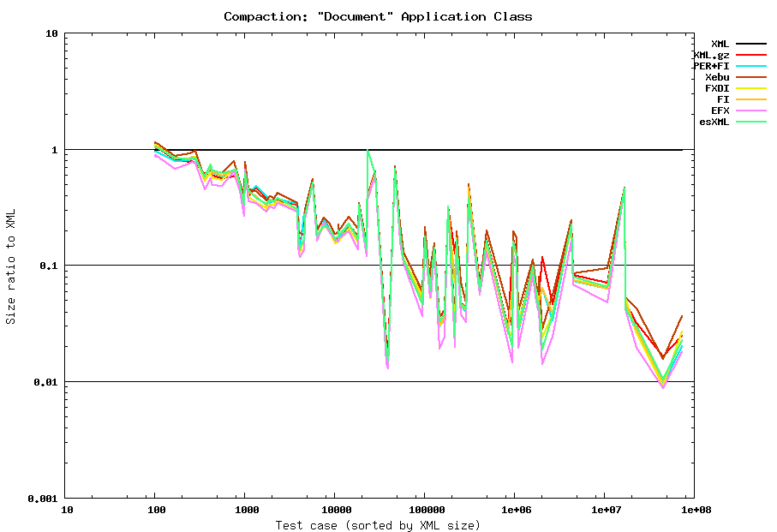Select the EFX legend label
777x532 pixels.
pos(720,111)
